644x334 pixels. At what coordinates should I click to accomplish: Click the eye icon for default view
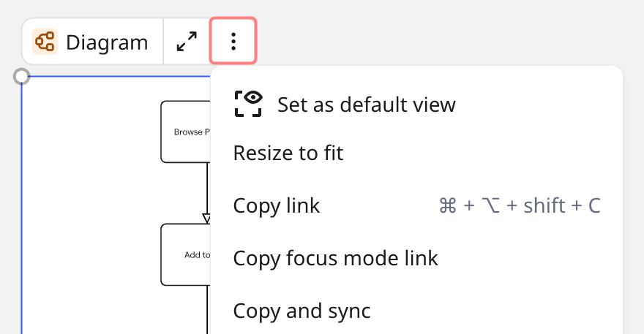pos(248,104)
